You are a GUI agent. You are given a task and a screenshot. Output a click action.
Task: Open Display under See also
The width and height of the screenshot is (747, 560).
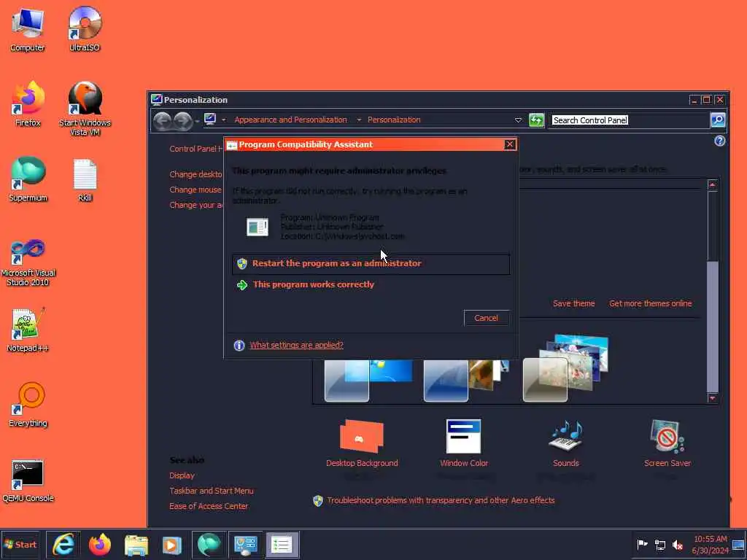182,475
